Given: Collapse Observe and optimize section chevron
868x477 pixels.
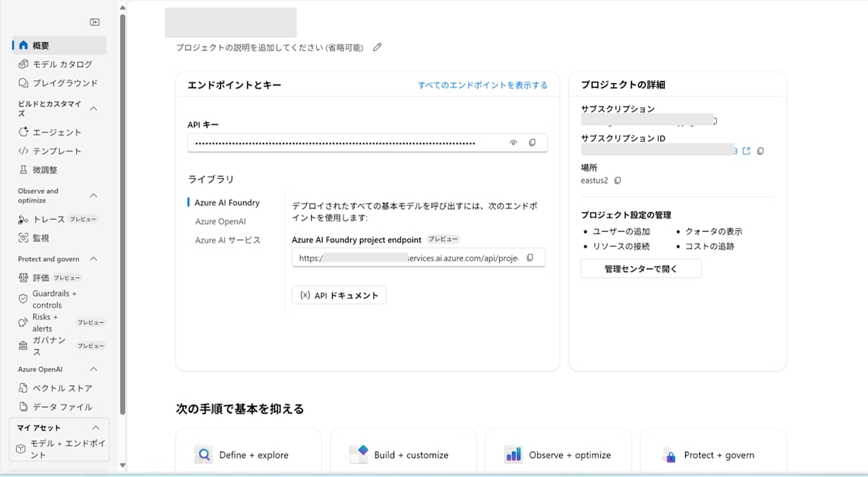Looking at the screenshot, I should [x=93, y=195].
